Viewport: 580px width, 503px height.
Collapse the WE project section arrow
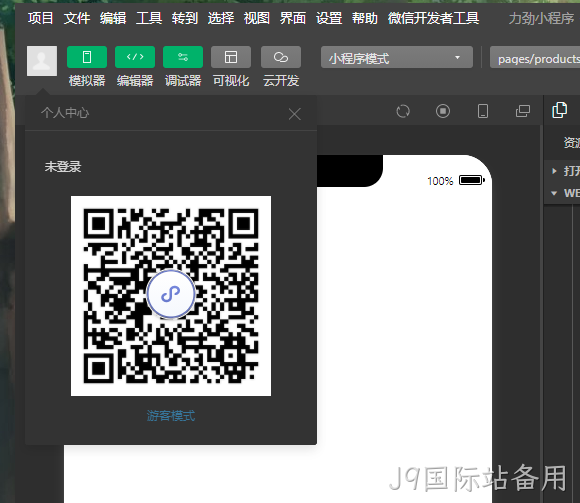554,193
